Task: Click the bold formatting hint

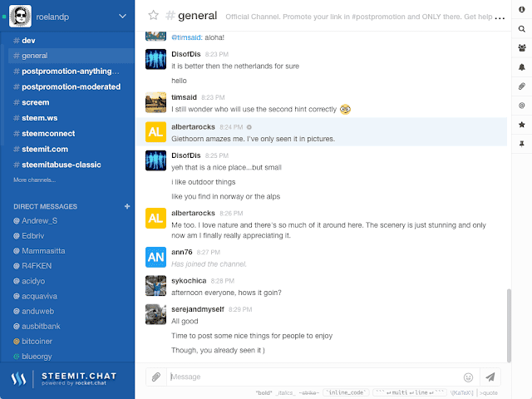Action: point(264,393)
